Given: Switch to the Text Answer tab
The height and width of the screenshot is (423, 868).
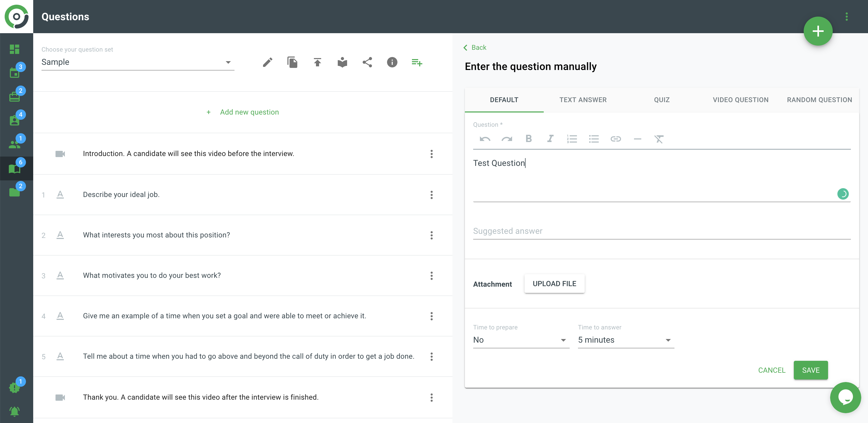Looking at the screenshot, I should coord(583,100).
